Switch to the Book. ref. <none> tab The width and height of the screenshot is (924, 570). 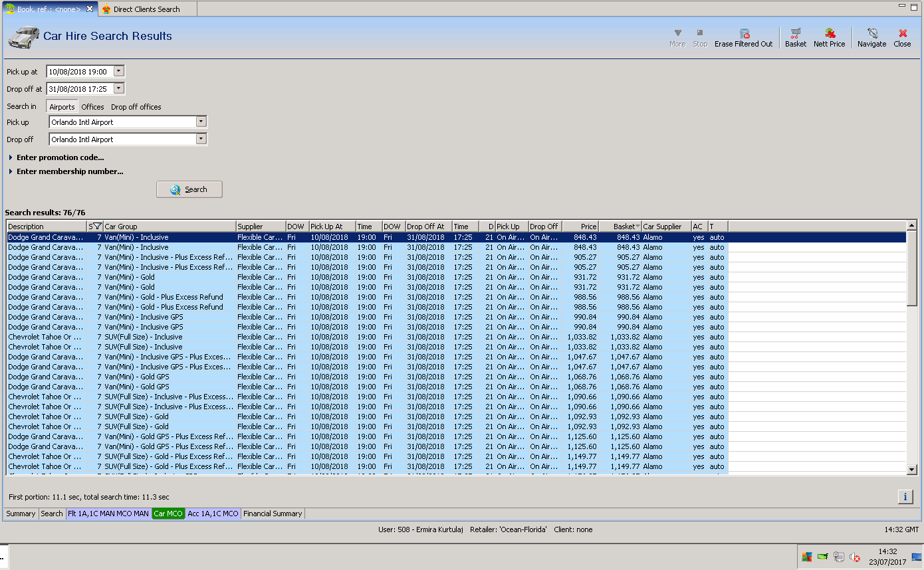(x=49, y=9)
